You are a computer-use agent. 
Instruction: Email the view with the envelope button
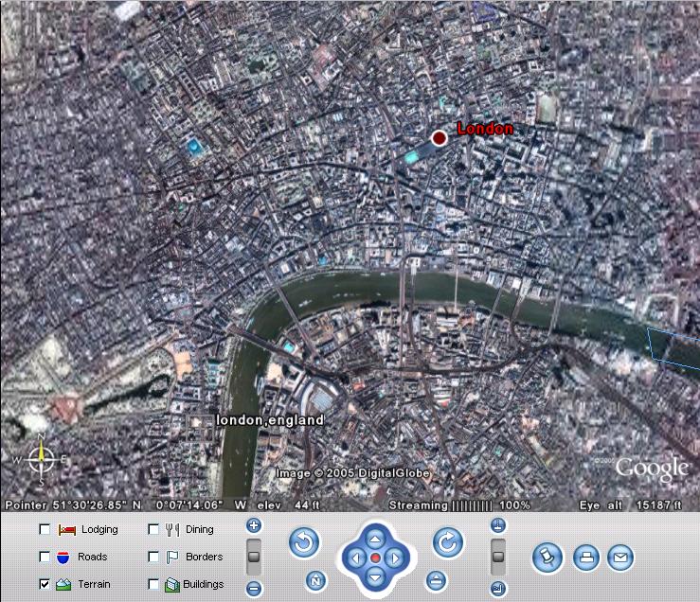pos(620,558)
